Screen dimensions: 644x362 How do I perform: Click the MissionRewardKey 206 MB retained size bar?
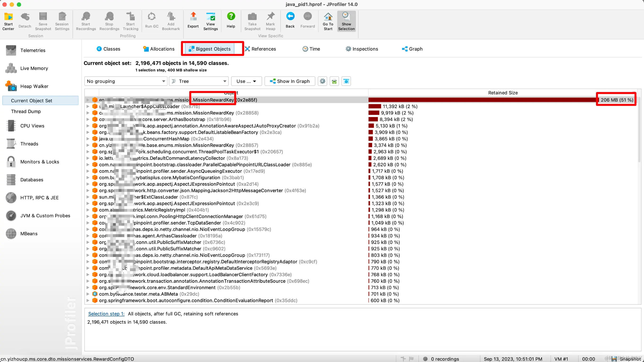click(483, 100)
